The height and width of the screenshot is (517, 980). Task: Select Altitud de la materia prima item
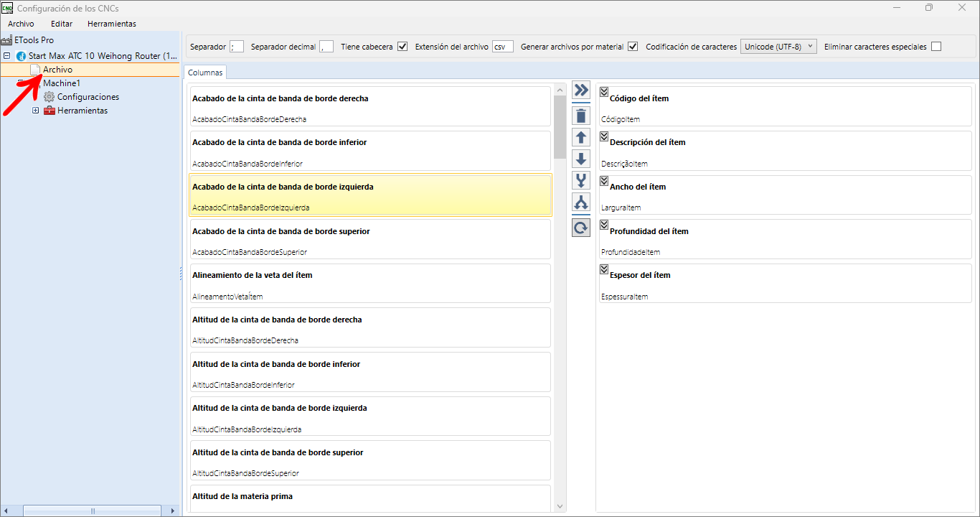coord(369,498)
